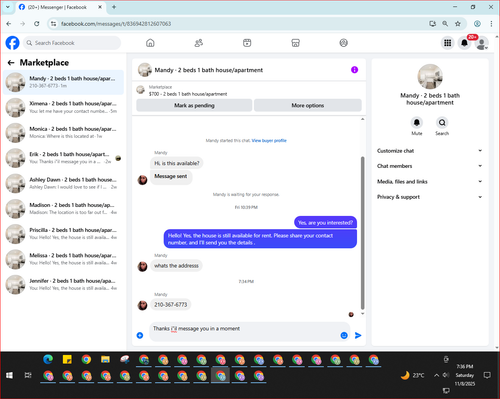Viewport: 500px width, 399px height.
Task: Click the weather widget showing 23°C
Action: [413, 375]
